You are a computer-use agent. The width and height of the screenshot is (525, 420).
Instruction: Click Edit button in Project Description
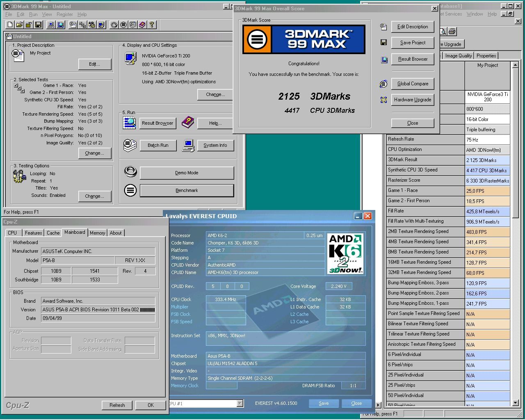click(x=94, y=64)
